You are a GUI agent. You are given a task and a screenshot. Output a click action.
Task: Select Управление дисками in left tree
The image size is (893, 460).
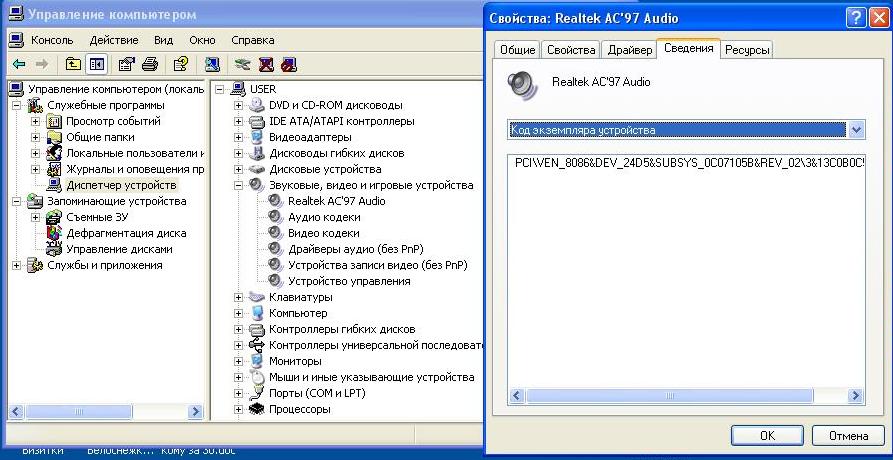(119, 249)
